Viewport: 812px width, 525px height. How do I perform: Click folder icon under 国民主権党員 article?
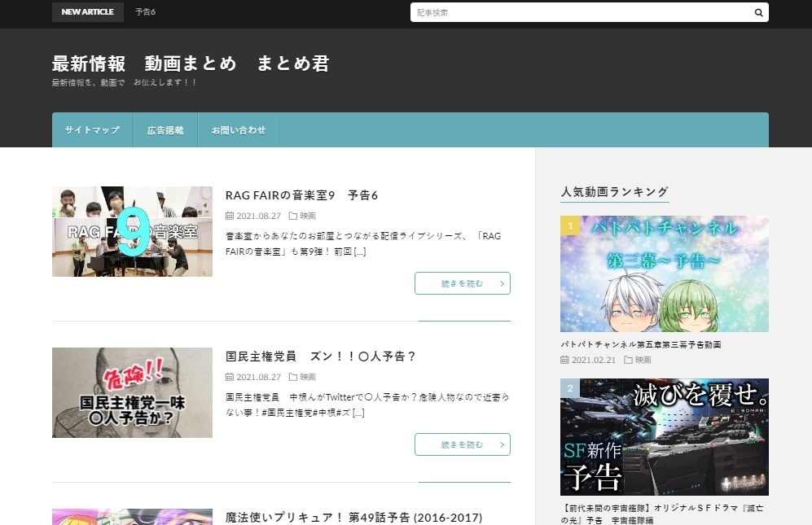(x=292, y=377)
